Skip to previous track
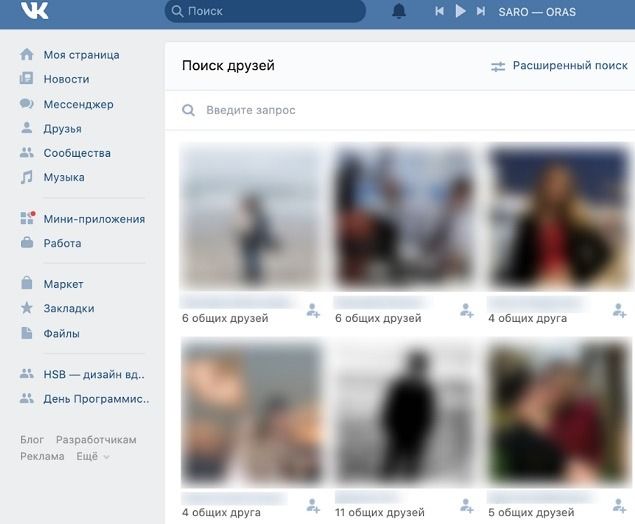635x524 pixels. tap(439, 11)
